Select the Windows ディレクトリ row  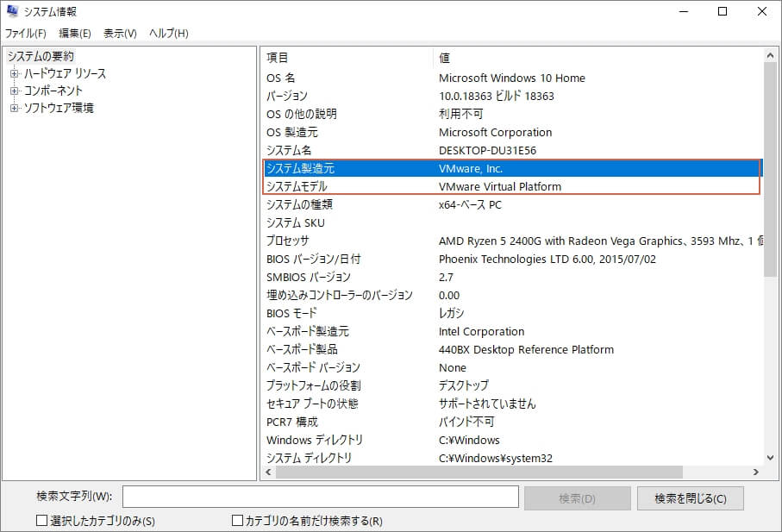512,441
